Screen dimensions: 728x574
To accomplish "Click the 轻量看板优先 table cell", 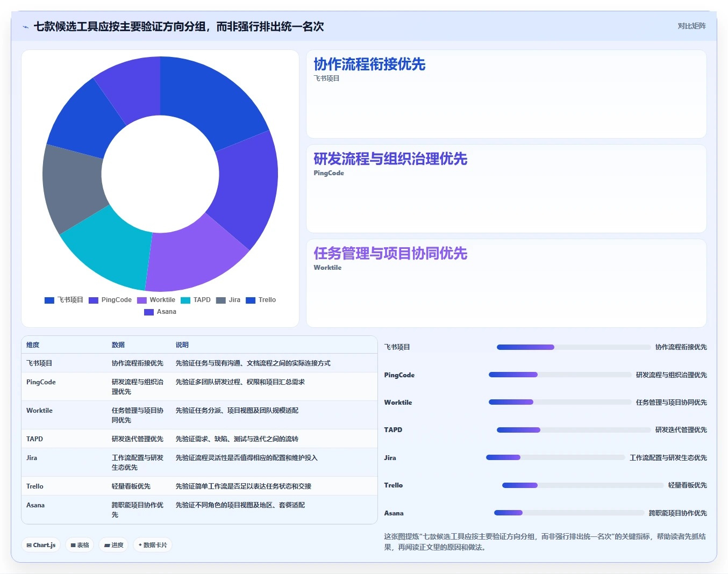I will click(x=131, y=486).
